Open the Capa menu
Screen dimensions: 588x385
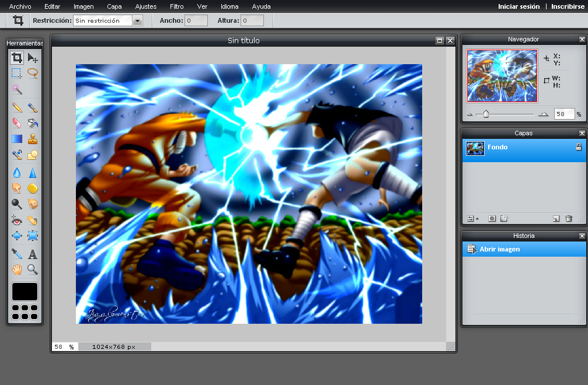coord(114,6)
